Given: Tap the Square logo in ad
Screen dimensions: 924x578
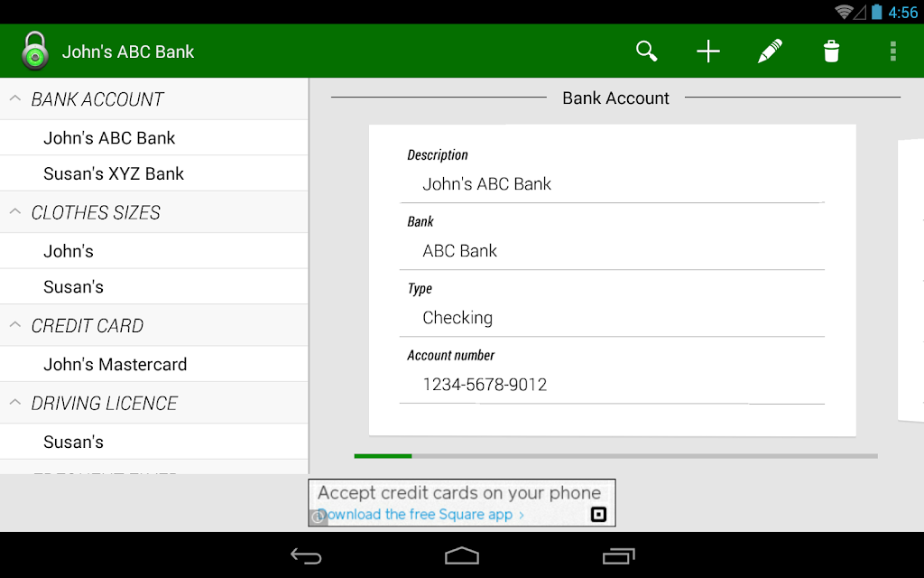Looking at the screenshot, I should click(598, 514).
